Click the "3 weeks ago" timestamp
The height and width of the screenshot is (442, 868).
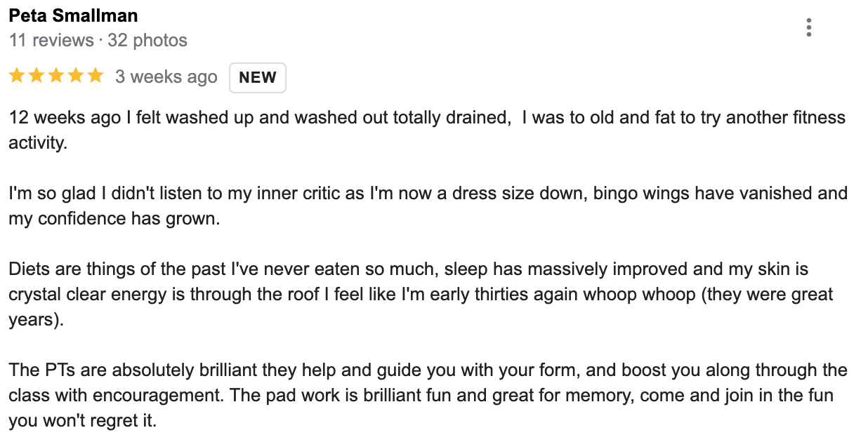[166, 77]
